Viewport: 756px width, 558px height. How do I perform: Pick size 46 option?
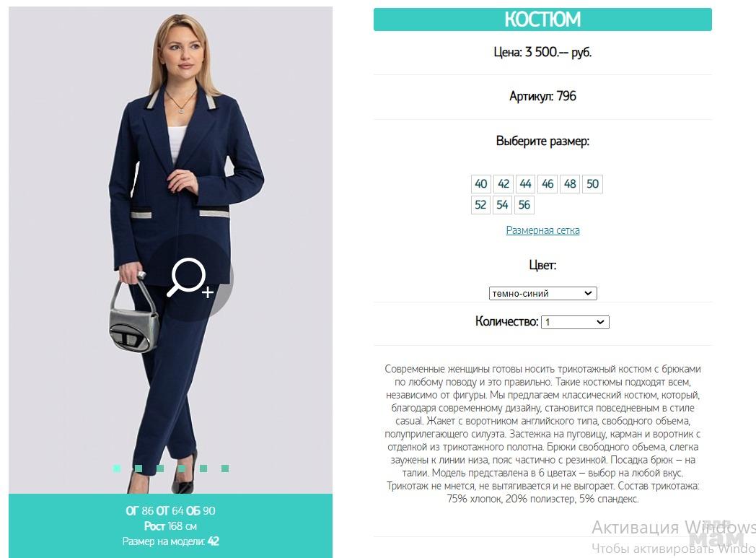click(548, 184)
